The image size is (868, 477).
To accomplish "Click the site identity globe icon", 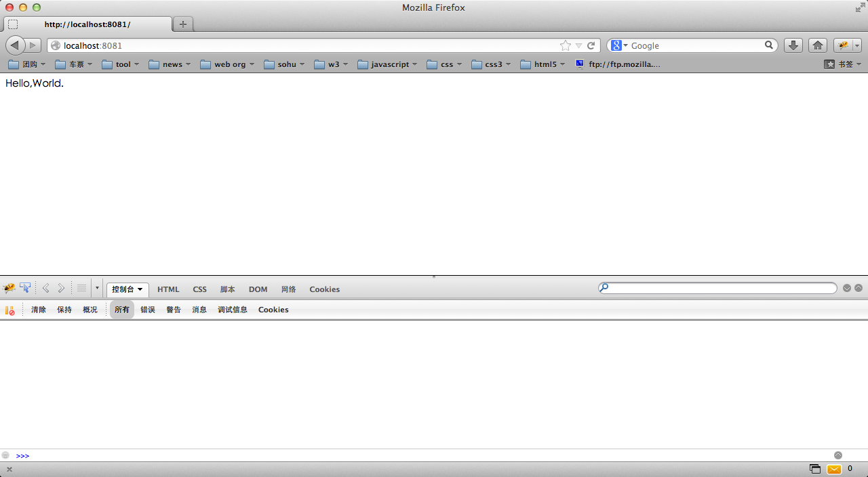I will click(56, 45).
